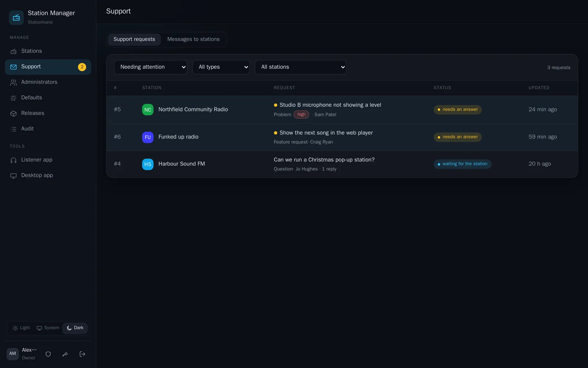Click the Harbour Sound FM station name
Viewport: 588px width, 368px height.
(182, 164)
